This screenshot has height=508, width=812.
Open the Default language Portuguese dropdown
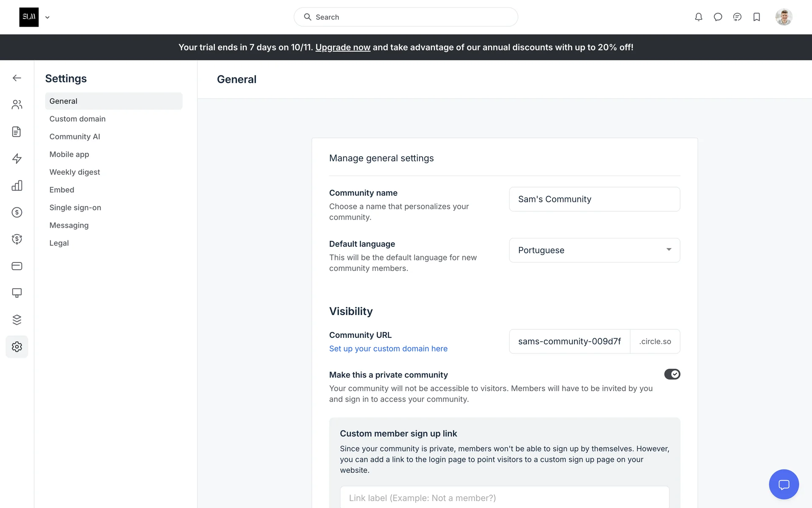594,250
